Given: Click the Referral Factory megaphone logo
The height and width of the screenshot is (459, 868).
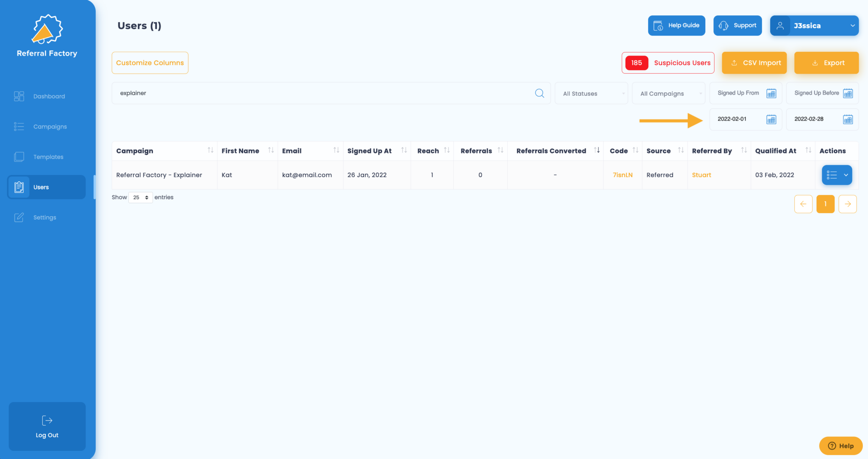Looking at the screenshot, I should (47, 29).
